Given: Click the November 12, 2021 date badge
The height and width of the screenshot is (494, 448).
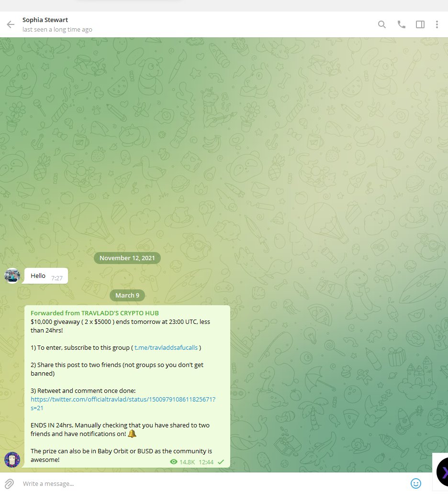Looking at the screenshot, I should coord(127,258).
